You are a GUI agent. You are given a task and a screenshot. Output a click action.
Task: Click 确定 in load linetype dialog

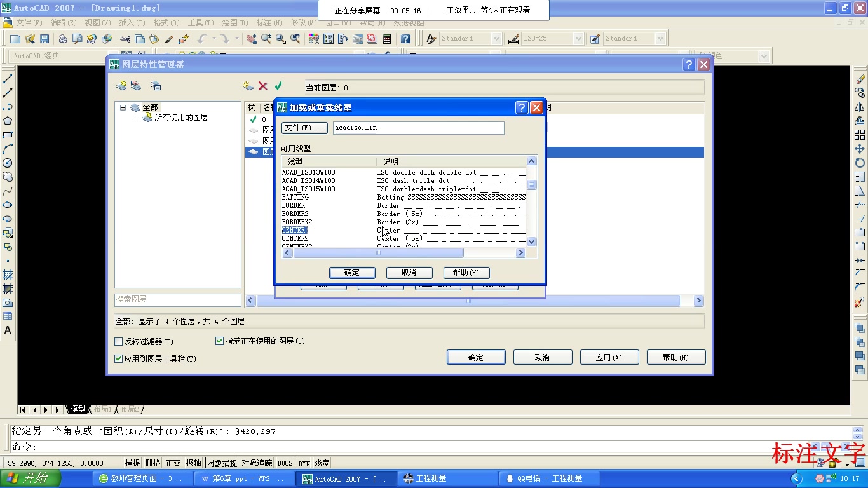tap(352, 273)
